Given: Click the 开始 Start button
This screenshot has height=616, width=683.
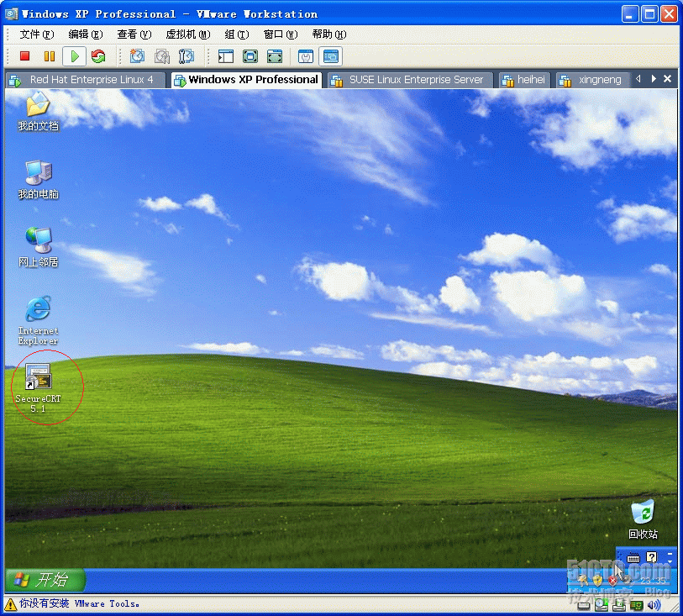Looking at the screenshot, I should pos(45,579).
